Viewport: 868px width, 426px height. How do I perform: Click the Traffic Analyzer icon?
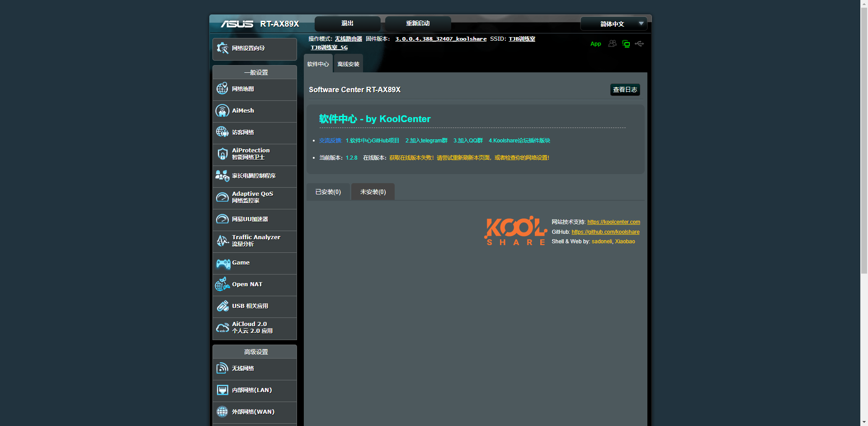tap(222, 241)
